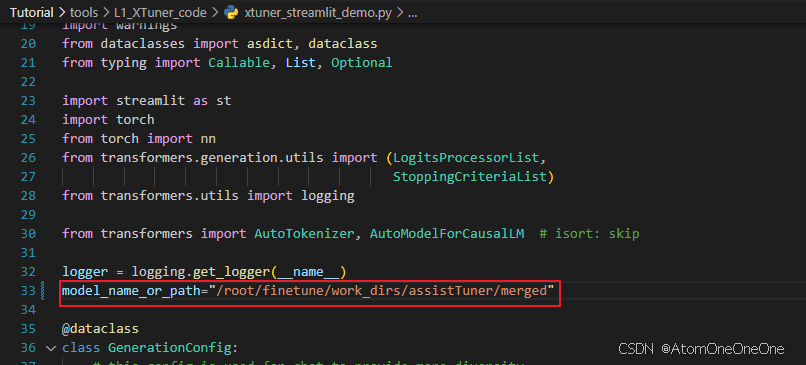This screenshot has width=806, height=365.
Task: Click "import streamlit as st" line
Action: coord(146,101)
